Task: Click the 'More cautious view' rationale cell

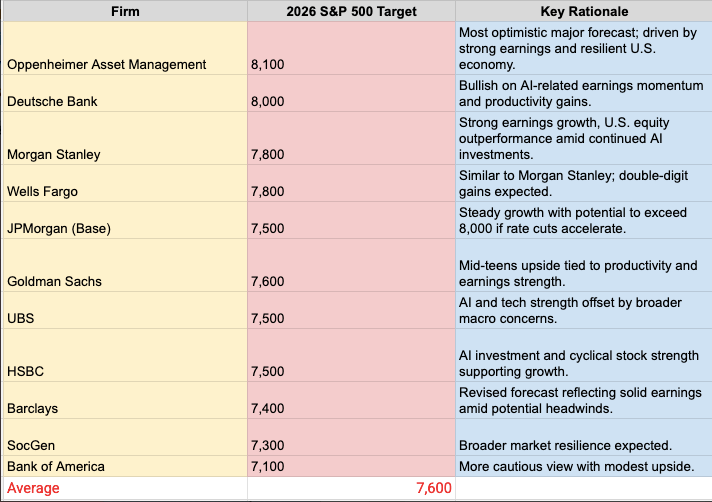Action: click(x=584, y=466)
